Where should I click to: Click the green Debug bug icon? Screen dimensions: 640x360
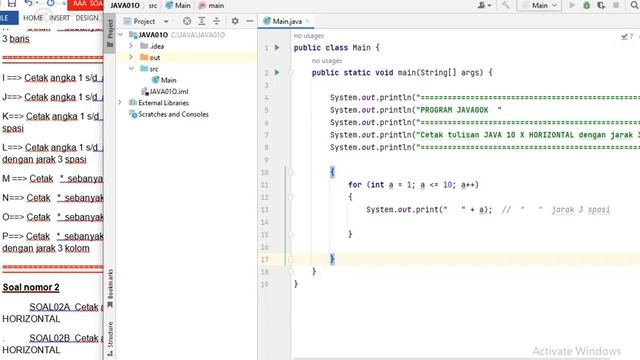point(587,5)
